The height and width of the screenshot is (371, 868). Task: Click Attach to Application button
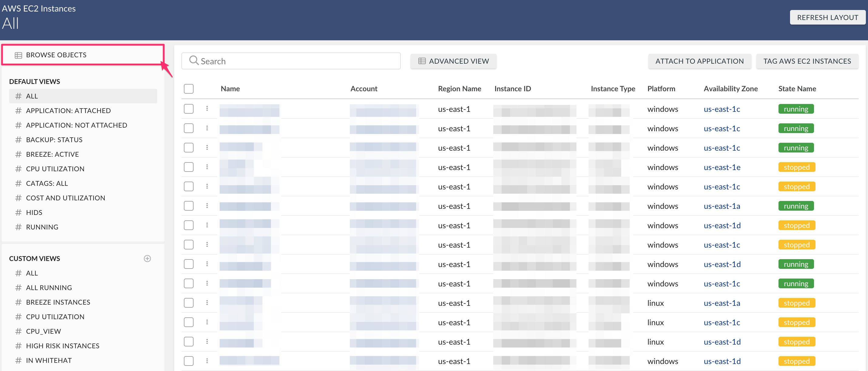[x=700, y=61]
